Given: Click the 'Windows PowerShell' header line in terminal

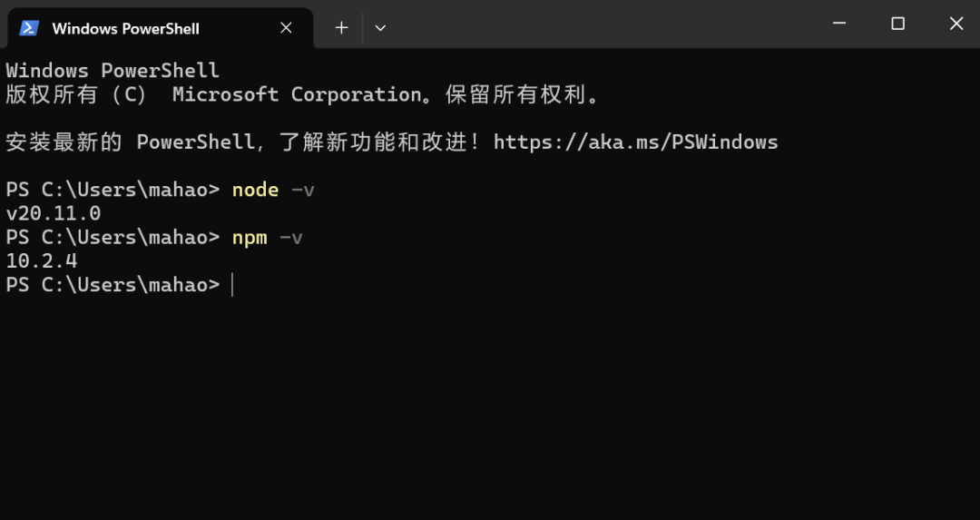Looking at the screenshot, I should 113,70.
